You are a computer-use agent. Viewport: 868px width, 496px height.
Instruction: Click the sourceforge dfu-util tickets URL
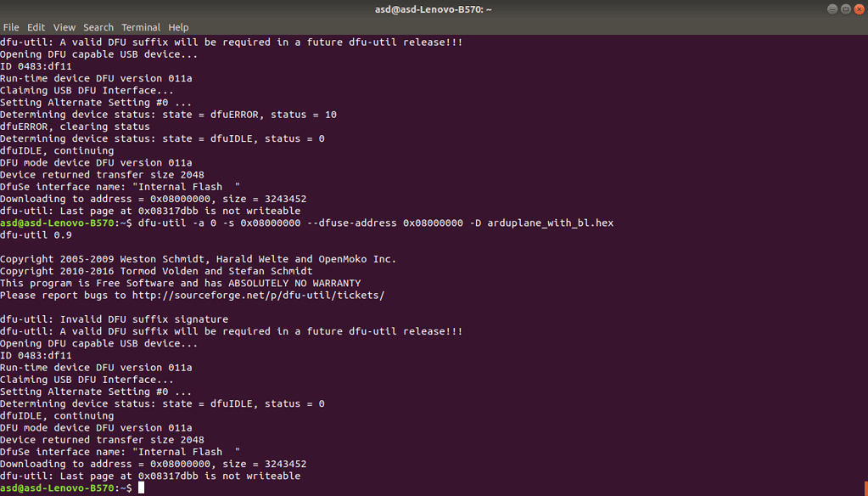[x=258, y=296]
